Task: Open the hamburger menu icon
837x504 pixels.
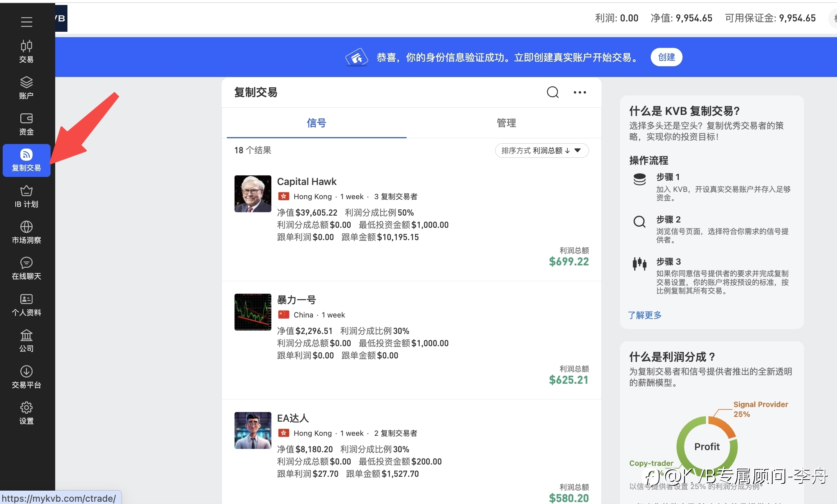Action: [26, 22]
